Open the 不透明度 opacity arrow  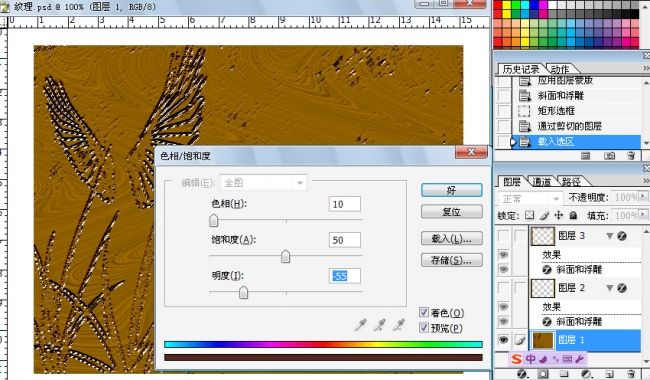click(x=643, y=197)
